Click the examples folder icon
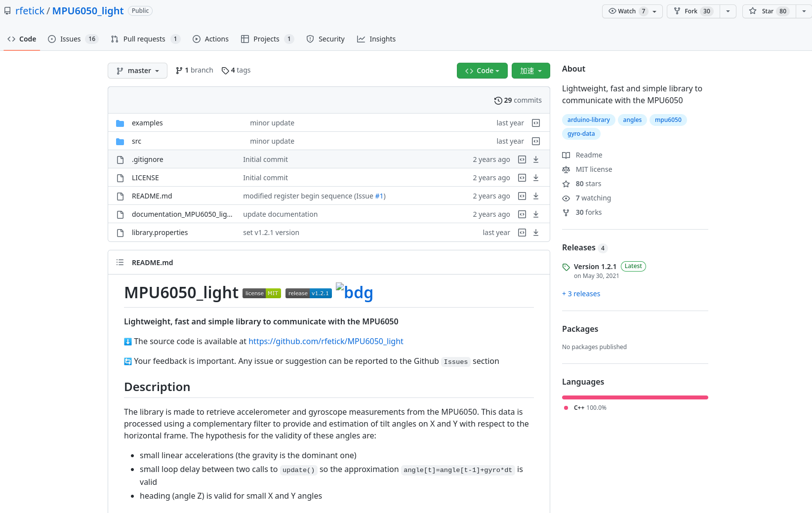812x513 pixels. coord(120,123)
